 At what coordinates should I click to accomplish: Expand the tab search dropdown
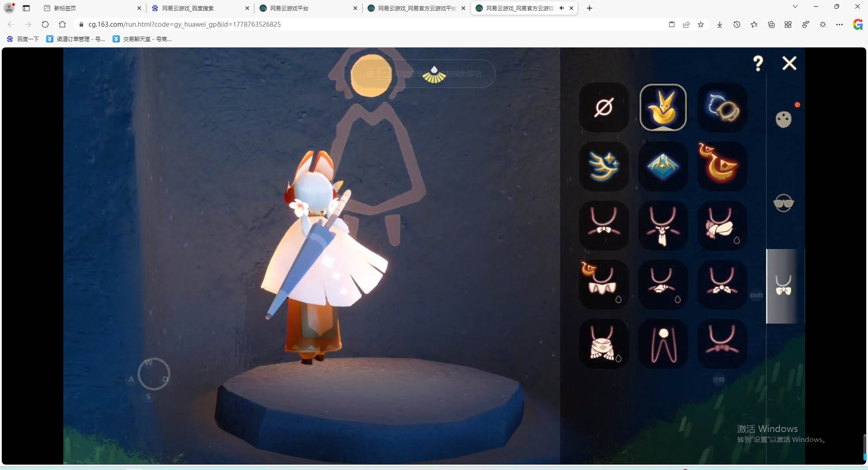(795, 7)
